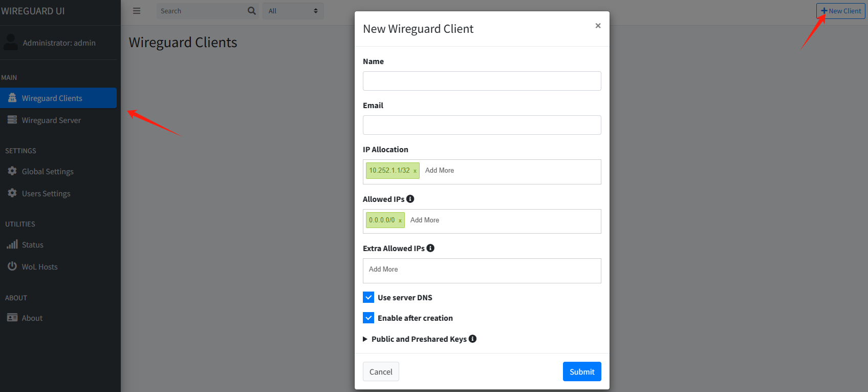Focus the Name input field
868x392 pixels.
tap(482, 81)
